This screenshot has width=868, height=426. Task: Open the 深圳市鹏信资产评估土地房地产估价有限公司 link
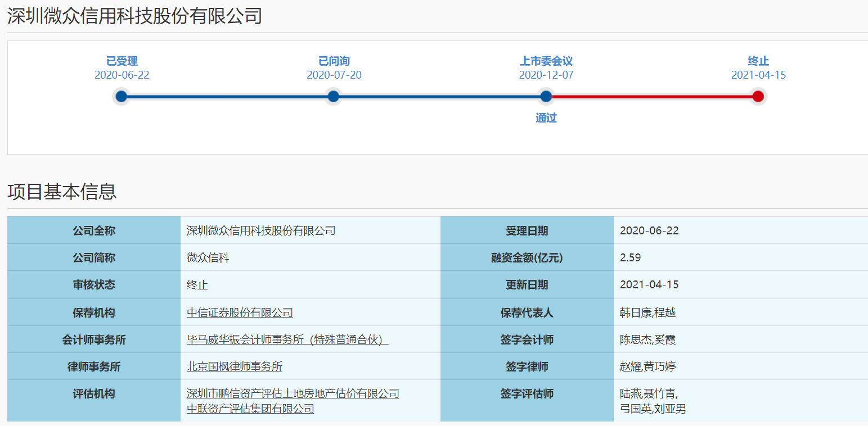(x=293, y=394)
